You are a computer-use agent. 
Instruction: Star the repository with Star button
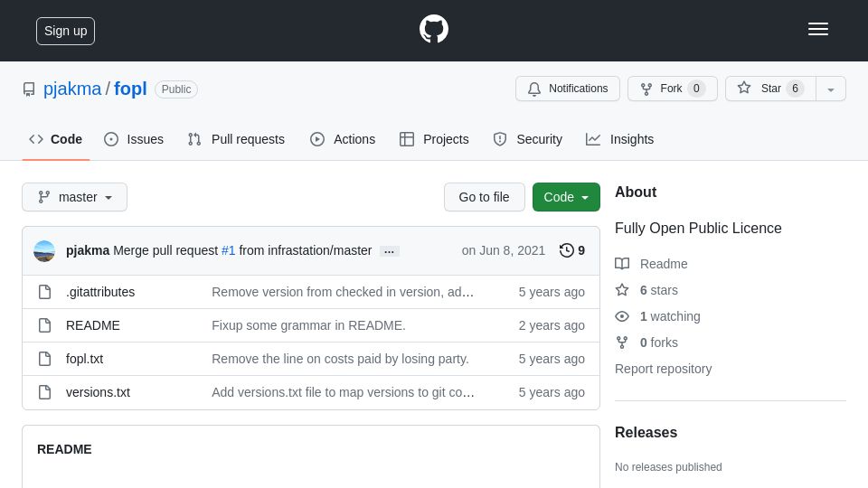click(x=770, y=89)
